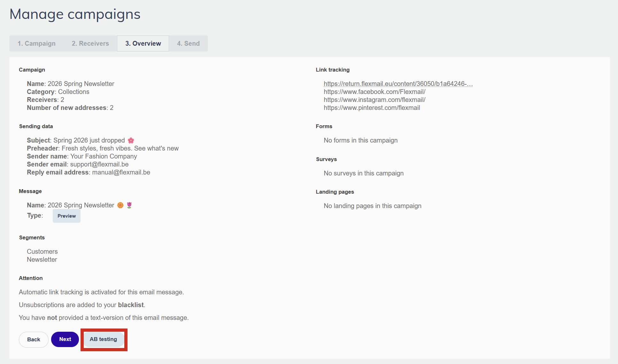The width and height of the screenshot is (618, 364).
Task: Click the Instagram flexmail tracking URL
Action: coord(374,100)
